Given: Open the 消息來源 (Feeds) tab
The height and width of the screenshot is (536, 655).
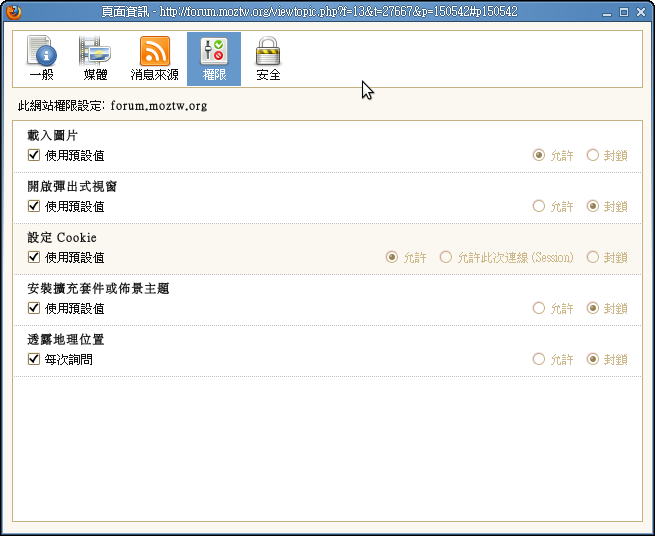Looking at the screenshot, I should click(155, 59).
